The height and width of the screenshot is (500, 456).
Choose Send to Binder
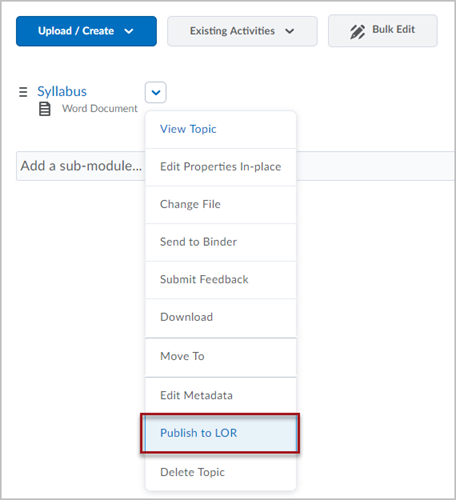click(221, 242)
